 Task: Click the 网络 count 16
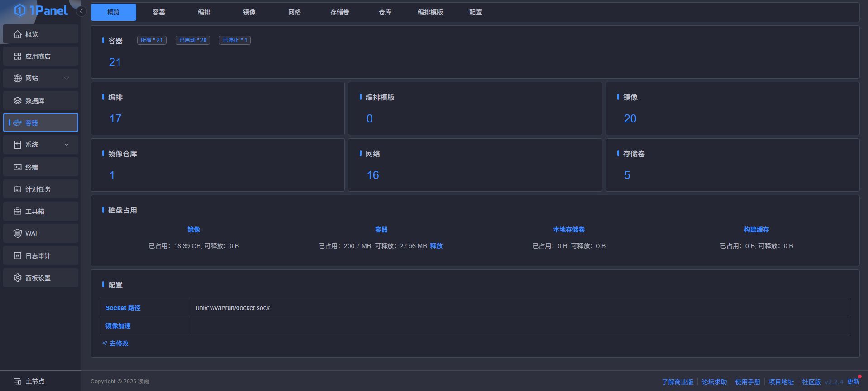coord(373,175)
